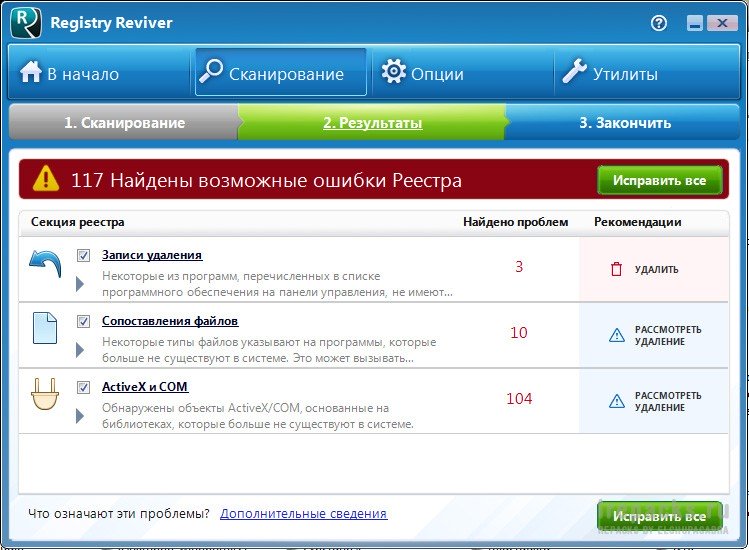Click the ActiveX и COM description text

258,416
